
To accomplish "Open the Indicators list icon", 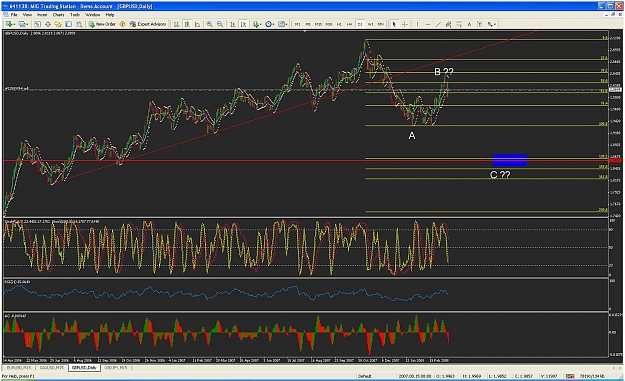I will coord(255,24).
